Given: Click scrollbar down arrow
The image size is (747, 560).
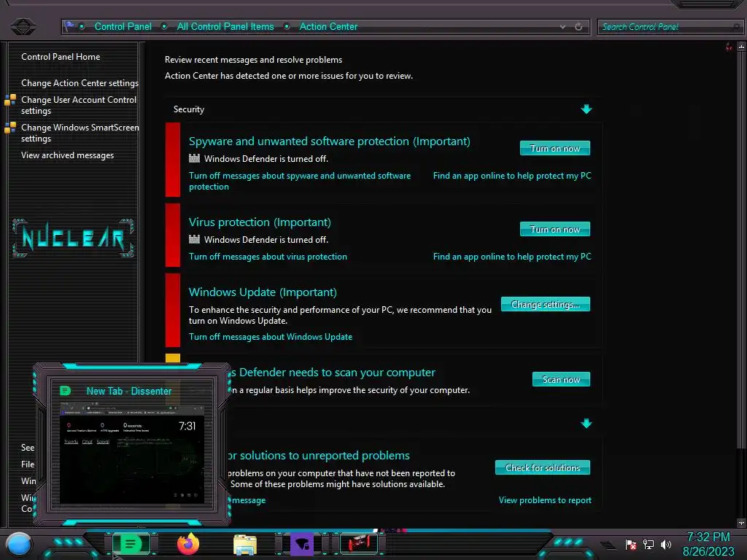Looking at the screenshot, I should (741, 523).
